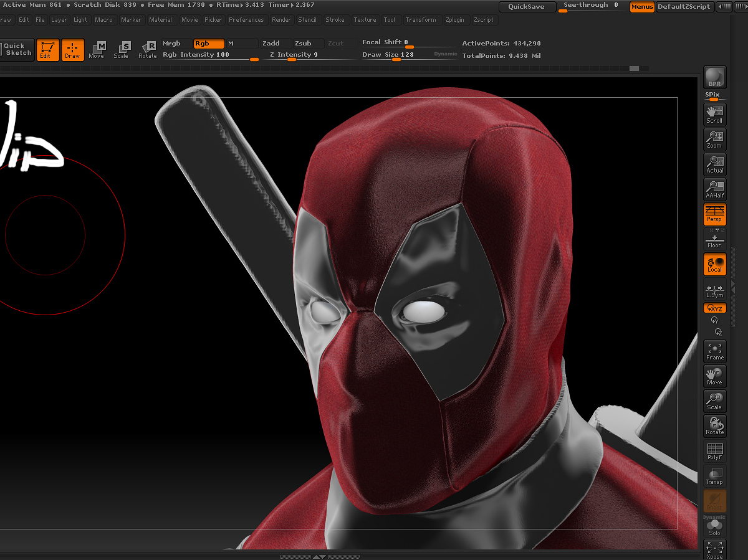Image resolution: width=748 pixels, height=560 pixels.
Task: Click the QuickSave button
Action: pyautogui.click(x=526, y=6)
